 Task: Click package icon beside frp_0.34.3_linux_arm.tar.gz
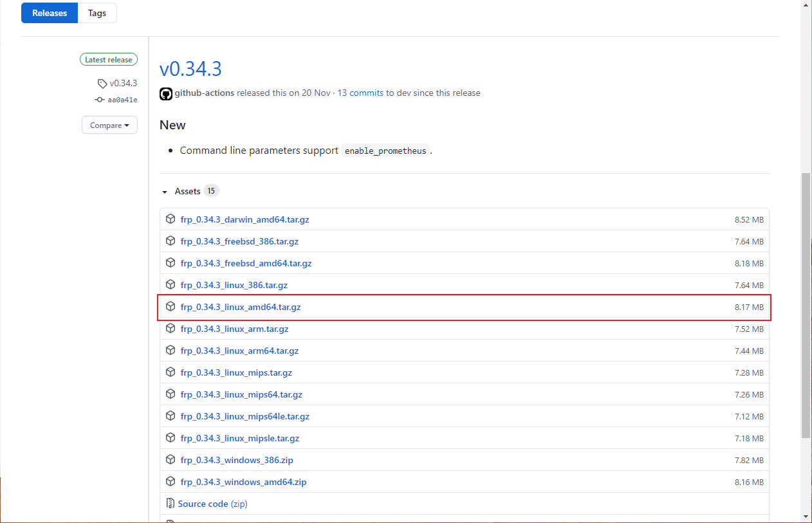tap(171, 328)
